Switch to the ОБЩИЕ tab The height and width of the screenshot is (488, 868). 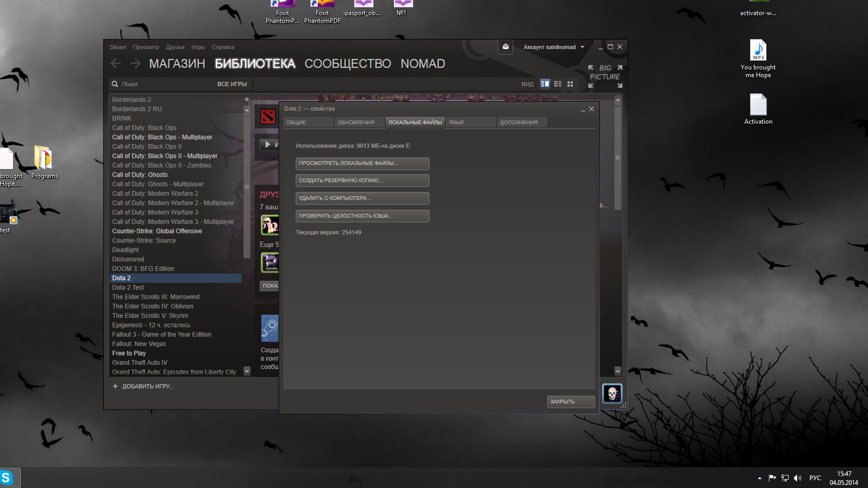click(x=308, y=122)
